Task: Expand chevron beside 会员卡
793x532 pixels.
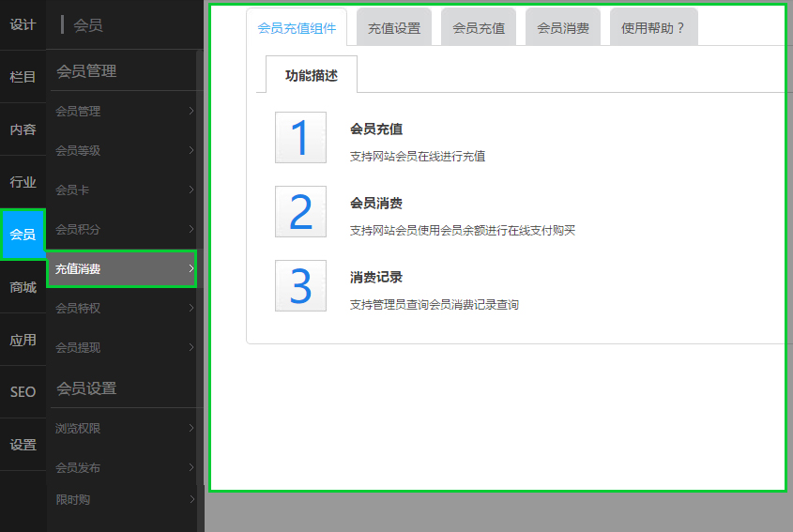Action: [191, 190]
